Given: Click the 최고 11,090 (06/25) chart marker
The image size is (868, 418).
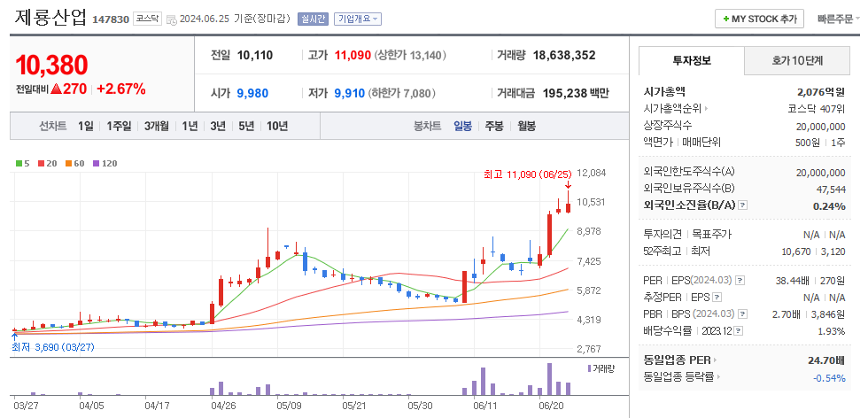Looking at the screenshot, I should coord(528,174).
